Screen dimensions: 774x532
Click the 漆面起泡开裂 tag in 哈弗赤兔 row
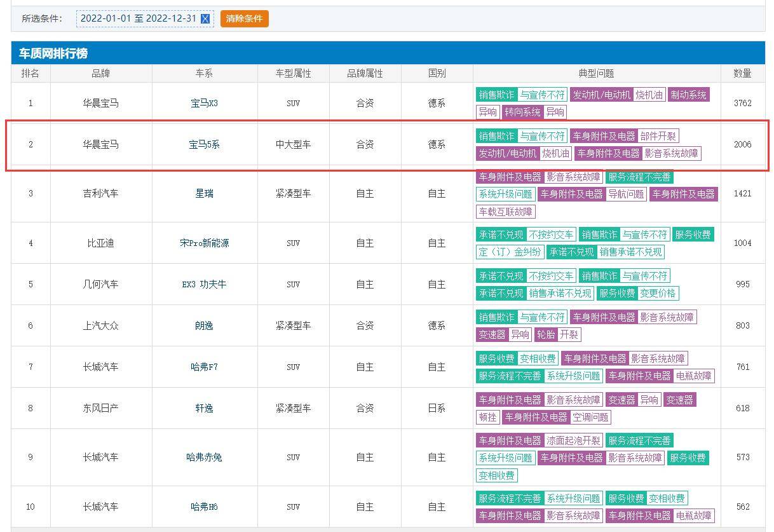[573, 440]
